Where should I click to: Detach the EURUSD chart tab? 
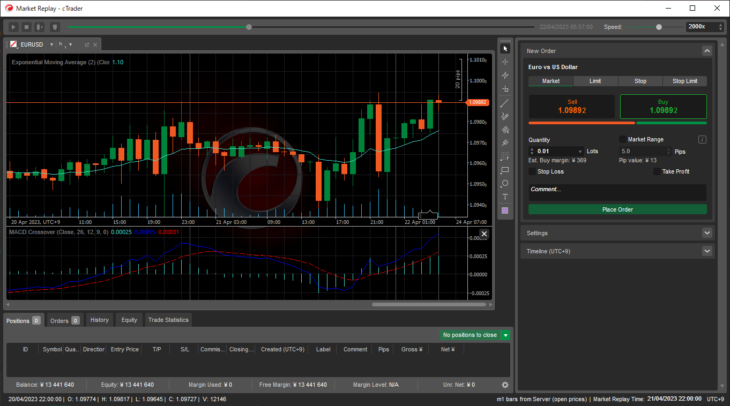[87, 45]
